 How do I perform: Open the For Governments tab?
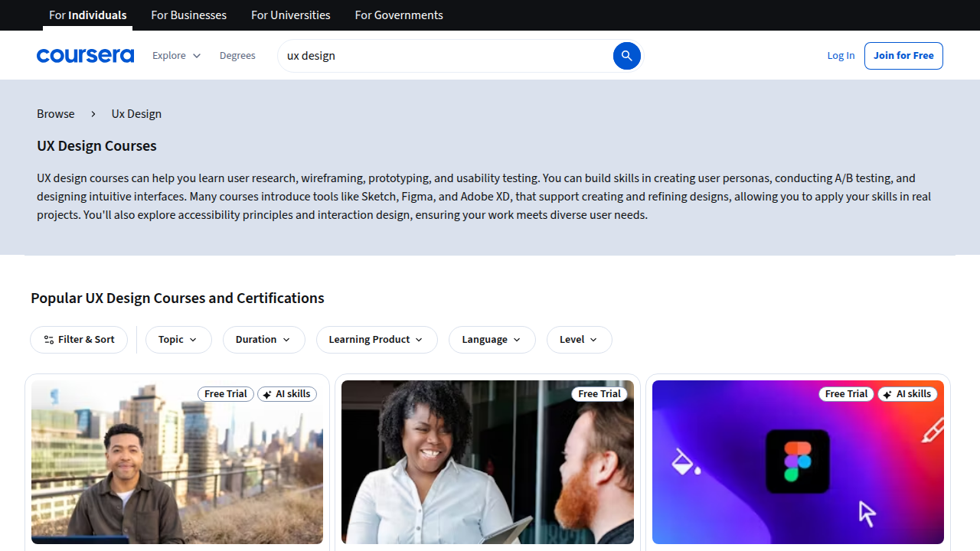tap(398, 15)
